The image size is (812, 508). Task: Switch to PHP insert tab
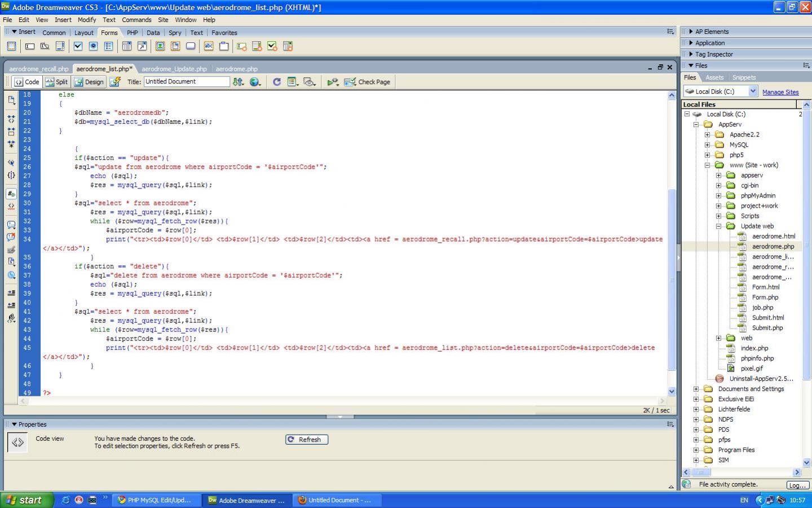tap(133, 33)
